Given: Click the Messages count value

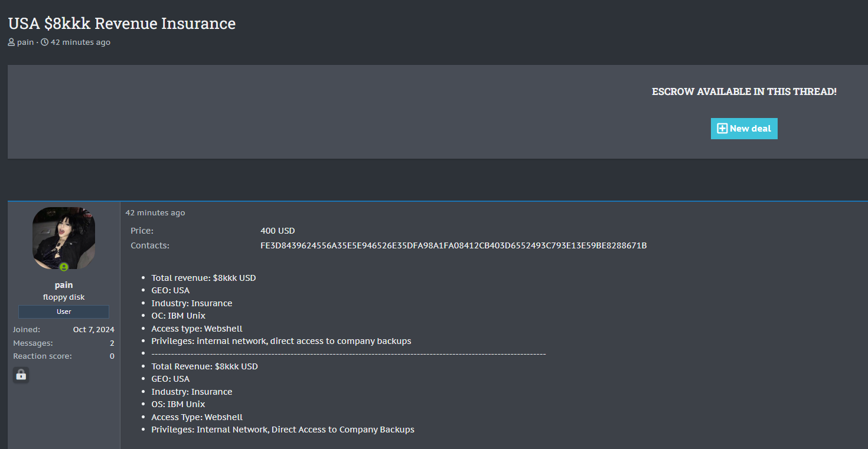Looking at the screenshot, I should [x=112, y=343].
